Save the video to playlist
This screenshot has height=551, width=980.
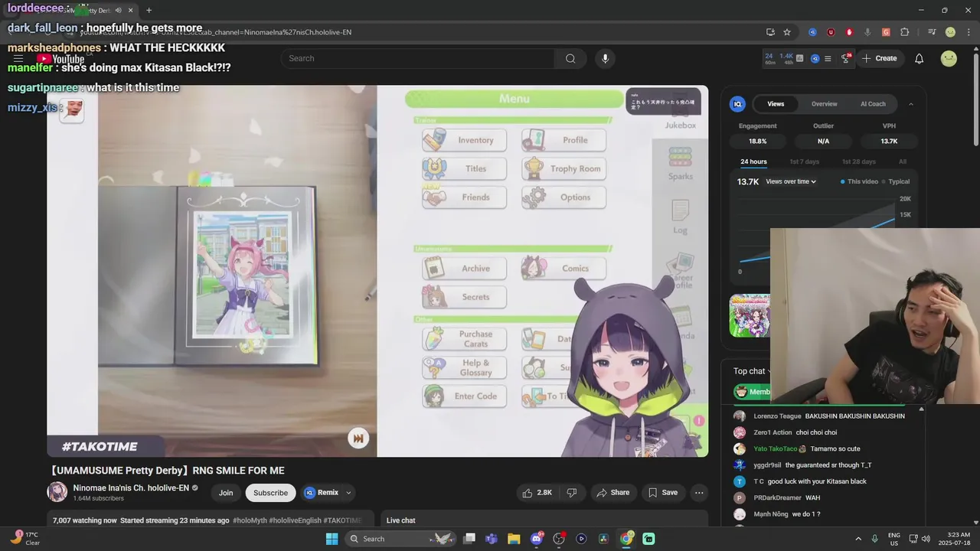click(x=663, y=493)
